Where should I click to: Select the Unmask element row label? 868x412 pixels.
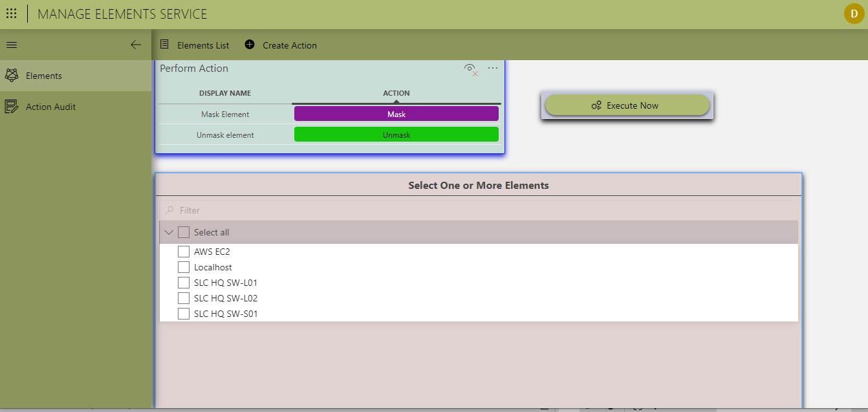point(225,135)
